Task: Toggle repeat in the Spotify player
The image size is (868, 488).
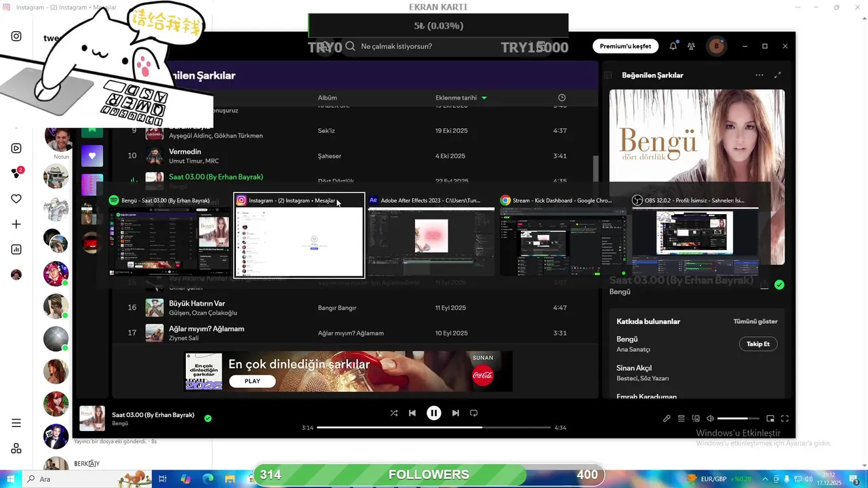Action: (474, 413)
